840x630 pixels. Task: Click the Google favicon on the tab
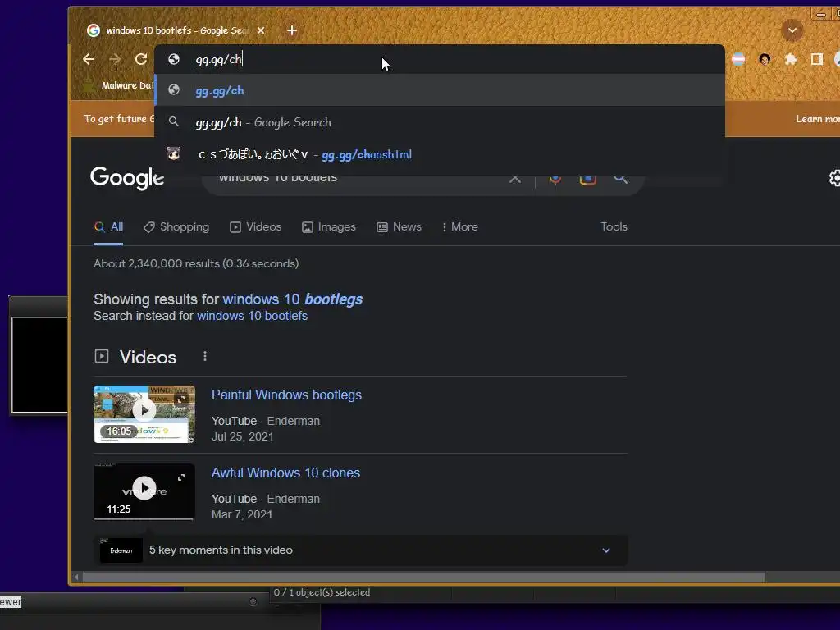pyautogui.click(x=94, y=30)
